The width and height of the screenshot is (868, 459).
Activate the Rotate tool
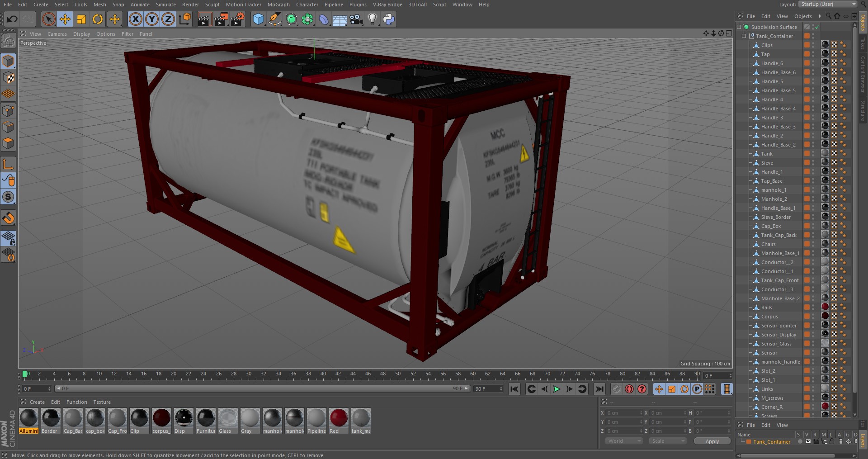tap(98, 19)
